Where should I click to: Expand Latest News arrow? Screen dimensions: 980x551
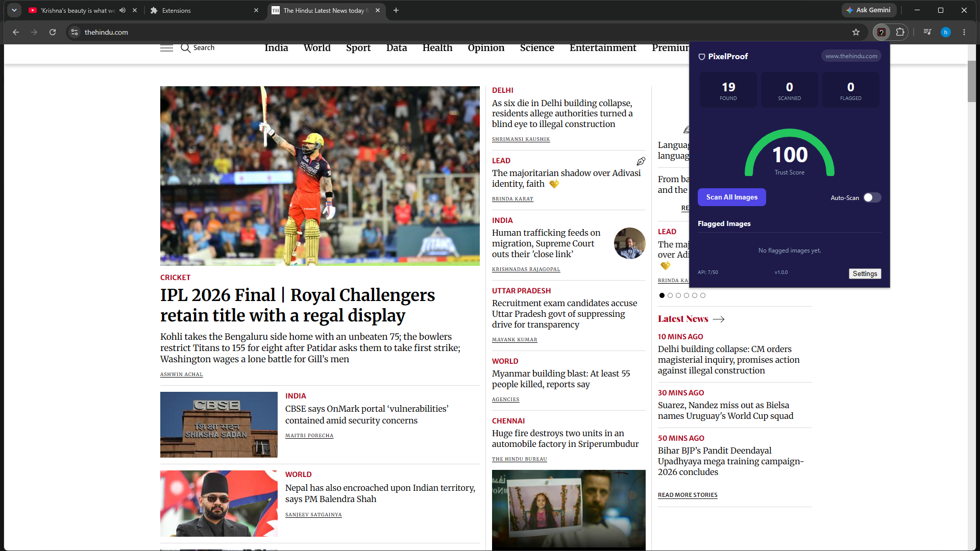coord(719,319)
